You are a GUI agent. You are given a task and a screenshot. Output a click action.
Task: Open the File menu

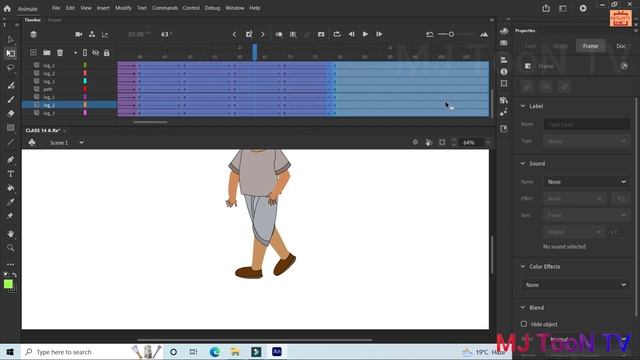point(56,8)
